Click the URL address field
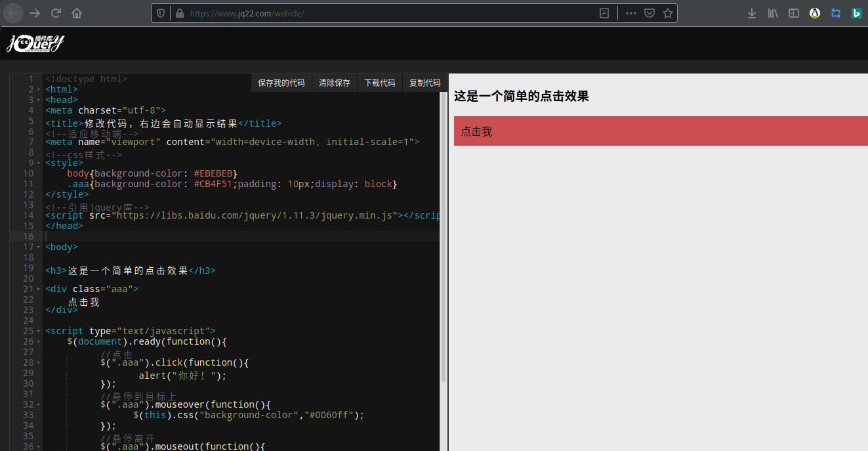This screenshot has width=868, height=451. 390,13
